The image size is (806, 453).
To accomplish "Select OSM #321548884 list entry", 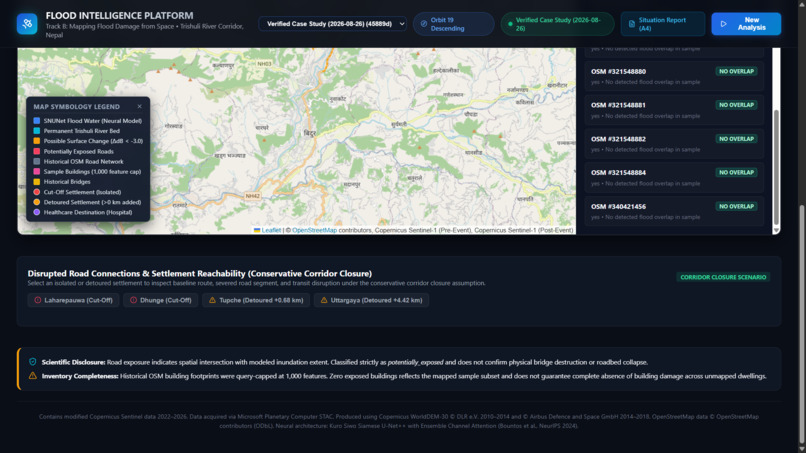I will pos(674,177).
